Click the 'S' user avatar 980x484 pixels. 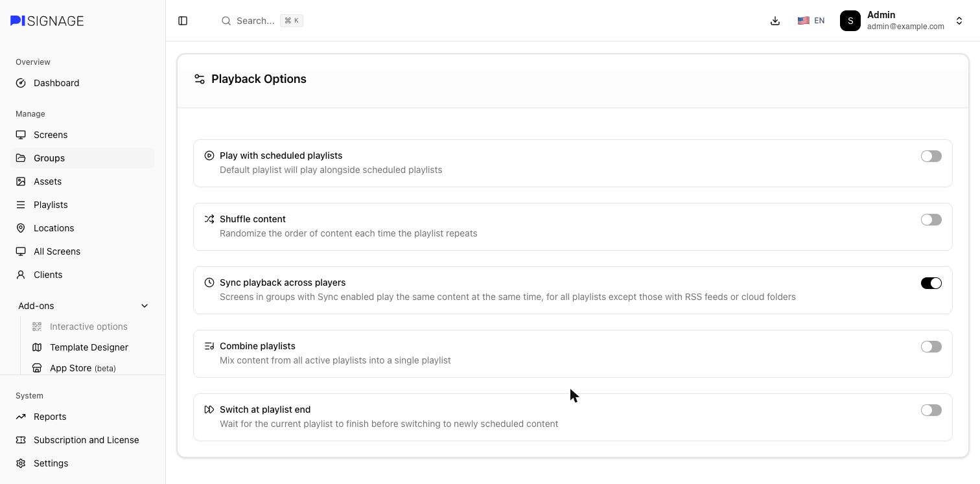pyautogui.click(x=850, y=21)
